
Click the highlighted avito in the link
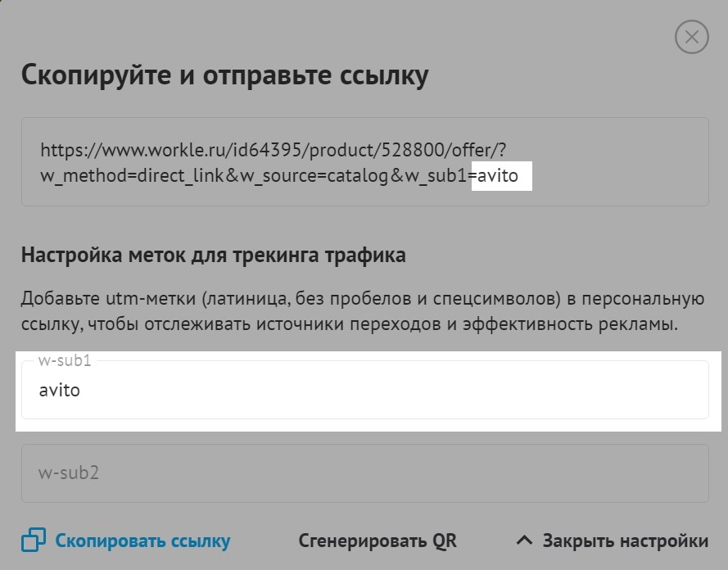(498, 175)
